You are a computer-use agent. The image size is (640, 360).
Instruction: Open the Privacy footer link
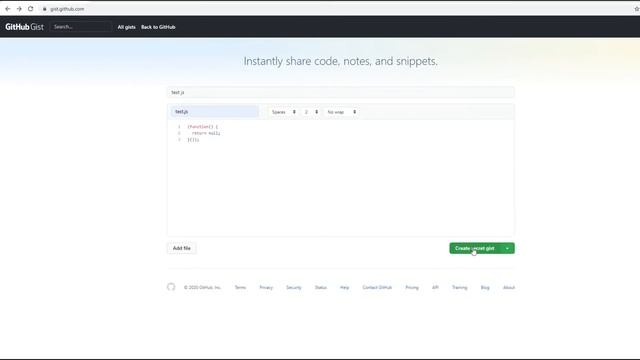click(x=266, y=287)
